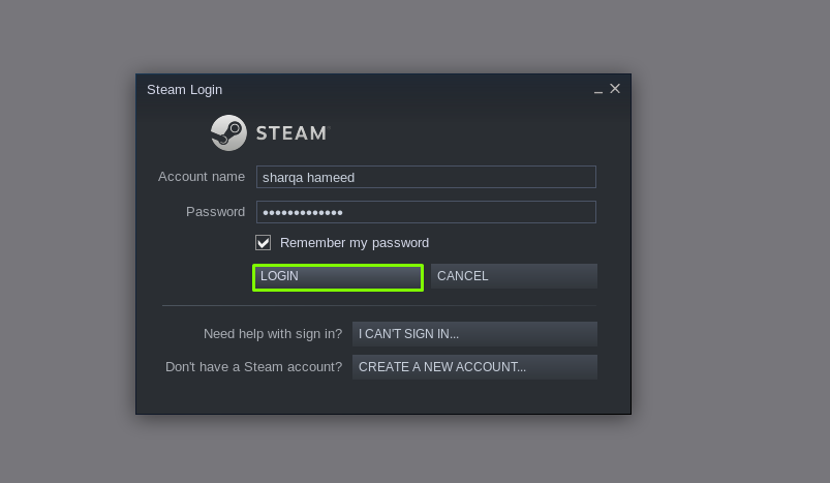Viewport: 830px width, 484px height.
Task: Click the empty area below CREATE A NEW ACCOUNT
Action: tap(383, 397)
